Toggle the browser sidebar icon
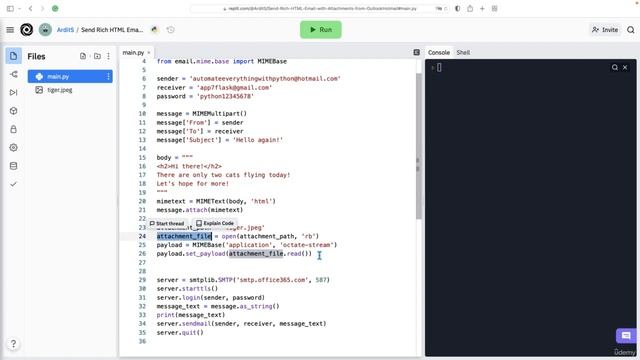This screenshot has width=640, height=360. (x=10, y=8)
